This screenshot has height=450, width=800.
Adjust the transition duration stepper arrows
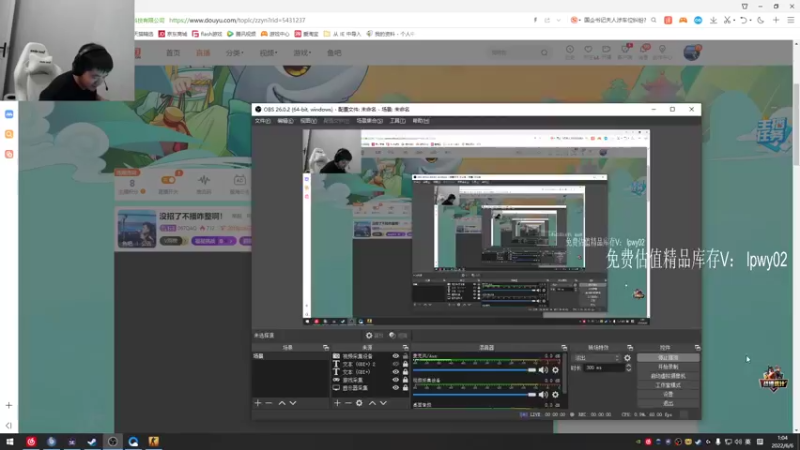click(629, 367)
